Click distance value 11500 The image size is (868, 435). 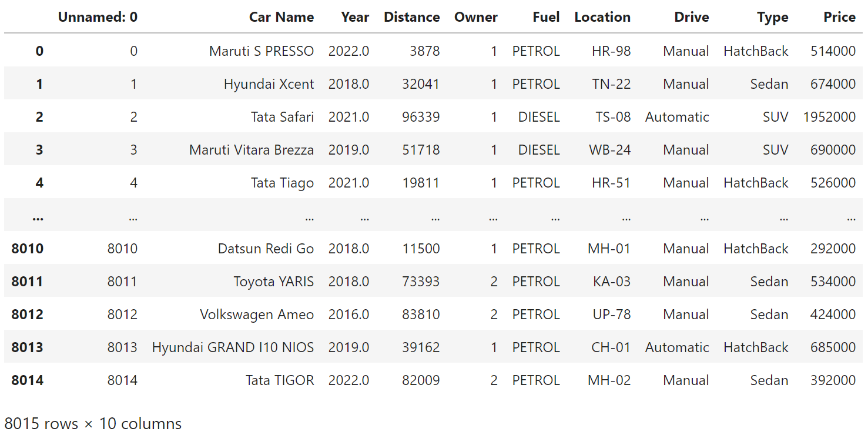421,249
